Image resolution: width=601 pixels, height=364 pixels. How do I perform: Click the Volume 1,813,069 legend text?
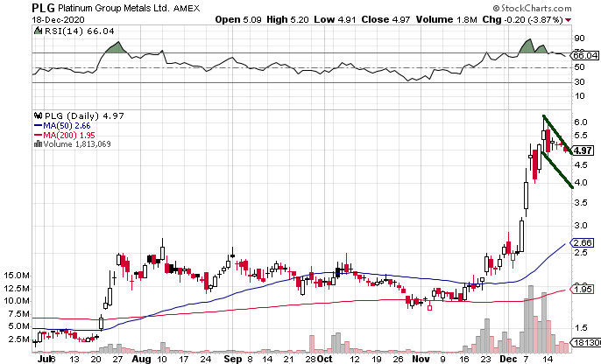pos(77,144)
